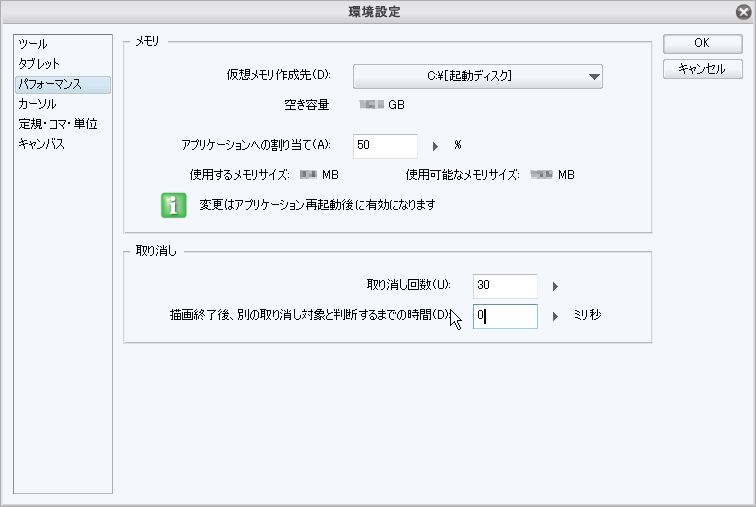Click the キャンセル button
Image resolution: width=756 pixels, height=507 pixels.
pos(702,69)
